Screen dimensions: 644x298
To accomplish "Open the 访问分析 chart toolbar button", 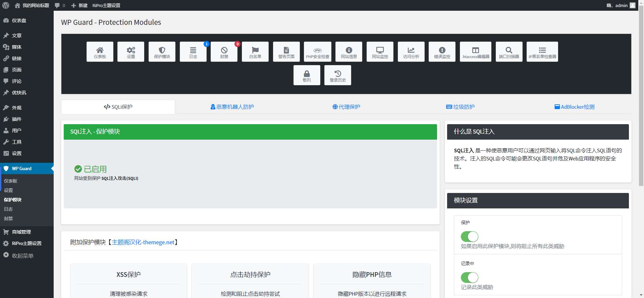I will (x=411, y=52).
